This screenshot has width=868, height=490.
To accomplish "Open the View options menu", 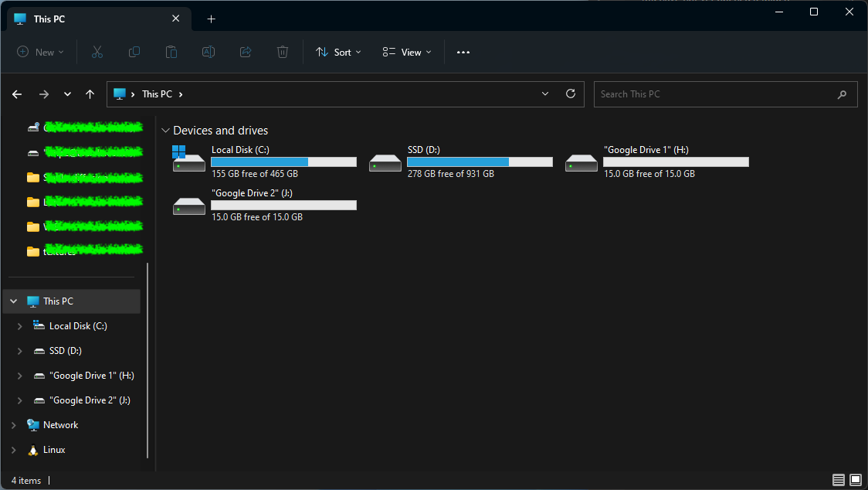I will coord(407,52).
